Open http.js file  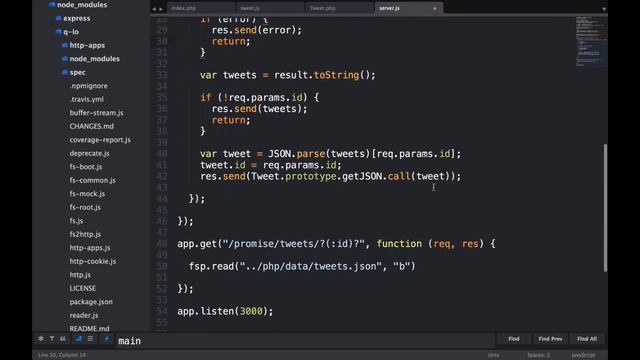[80, 275]
